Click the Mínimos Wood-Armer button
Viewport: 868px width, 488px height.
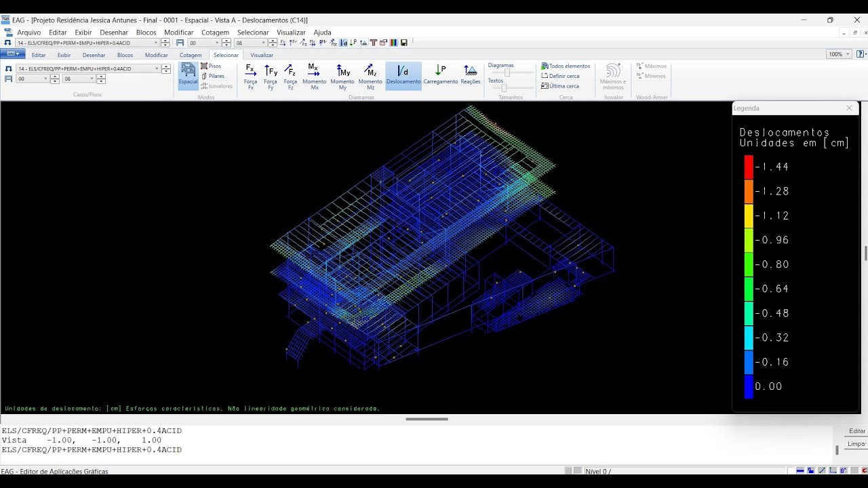tap(651, 76)
